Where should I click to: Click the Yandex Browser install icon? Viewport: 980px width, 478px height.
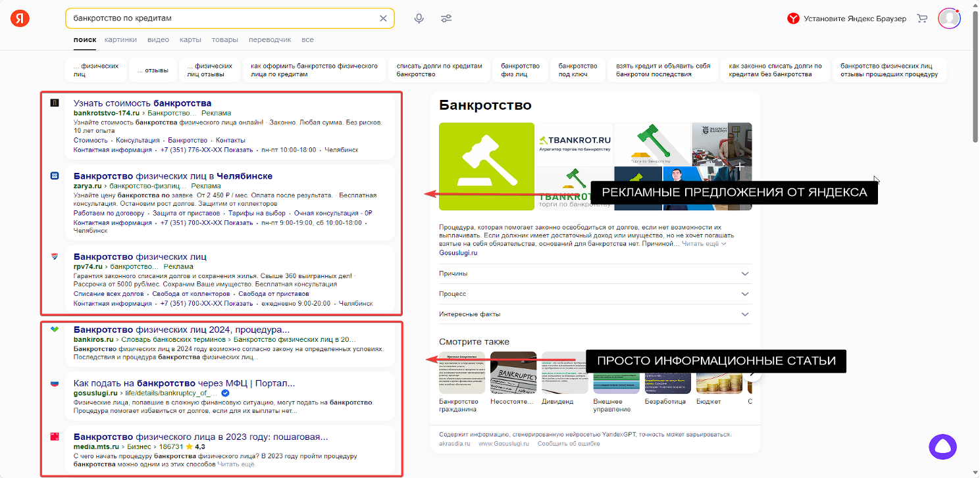pos(793,18)
